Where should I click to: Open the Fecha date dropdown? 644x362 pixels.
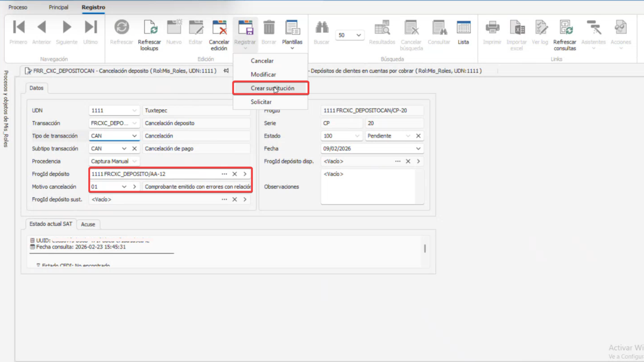[418, 148]
